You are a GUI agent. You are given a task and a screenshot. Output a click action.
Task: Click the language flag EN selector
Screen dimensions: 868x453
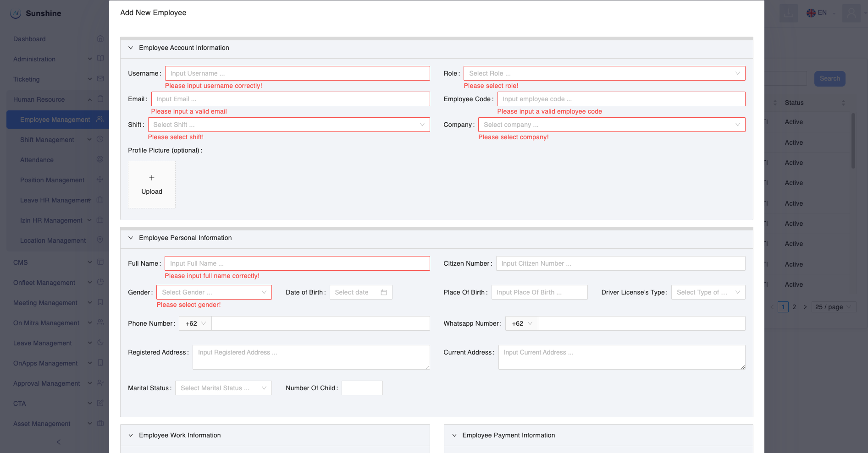click(x=817, y=13)
